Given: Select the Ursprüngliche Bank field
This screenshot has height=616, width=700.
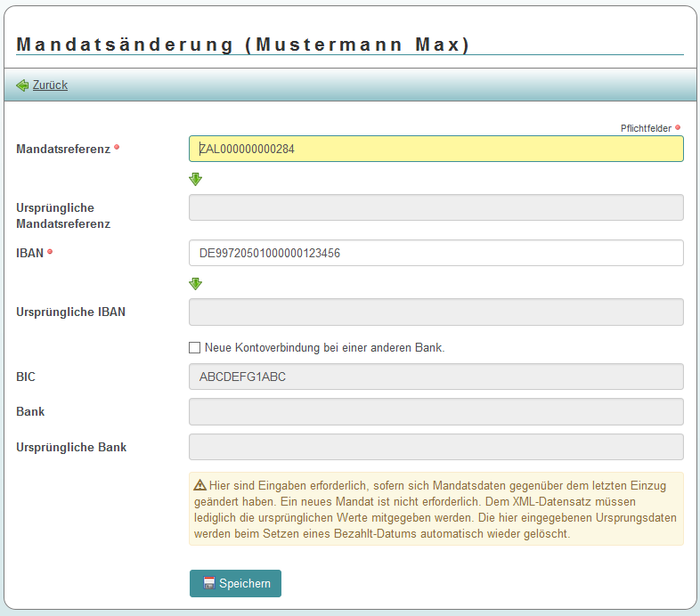Looking at the screenshot, I should point(435,447).
